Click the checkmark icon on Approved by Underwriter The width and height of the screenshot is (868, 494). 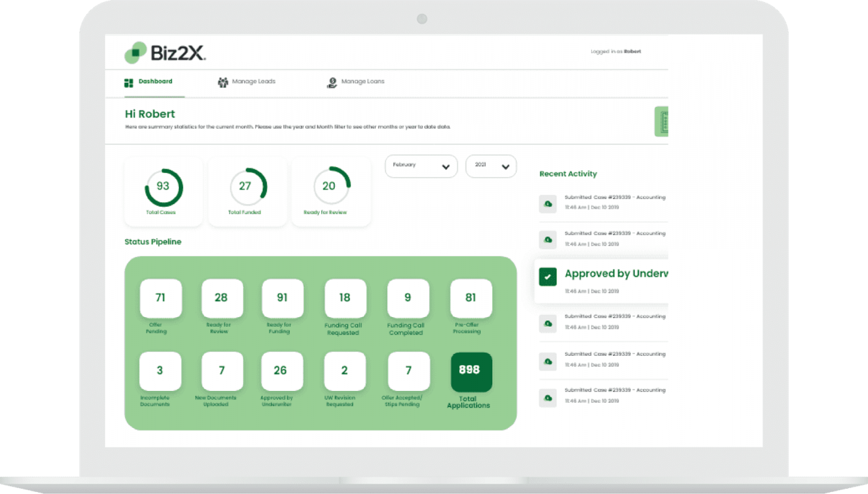[x=547, y=276]
